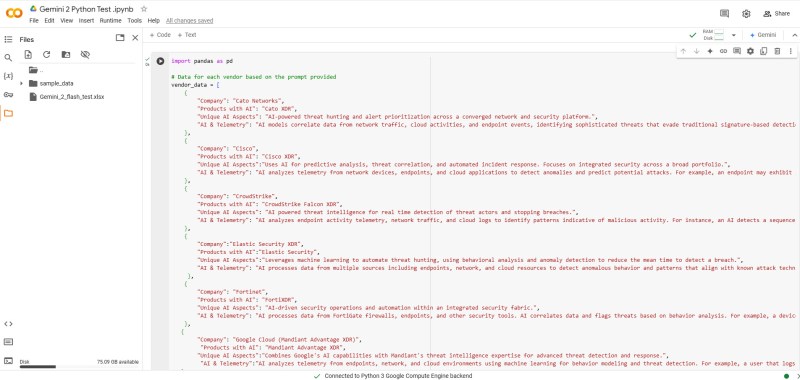Collapse the header with the top-right chevron
This screenshot has width=800, height=380.
coord(794,35)
